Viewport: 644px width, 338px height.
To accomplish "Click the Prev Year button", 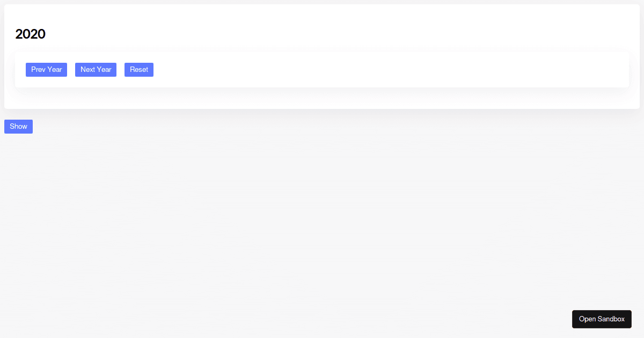I will point(46,70).
